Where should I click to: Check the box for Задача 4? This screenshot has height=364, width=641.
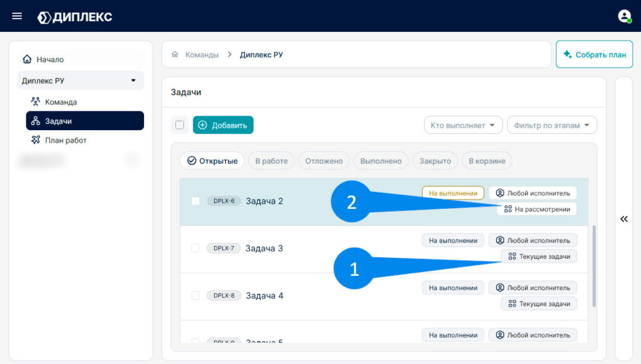[195, 295]
